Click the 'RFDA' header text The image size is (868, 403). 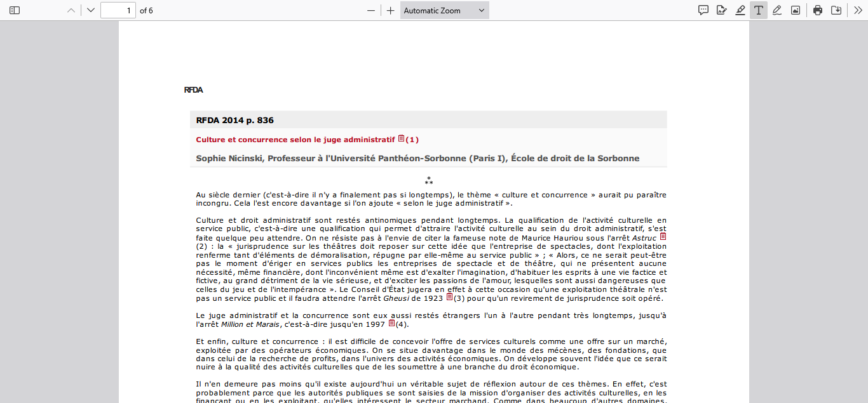193,90
